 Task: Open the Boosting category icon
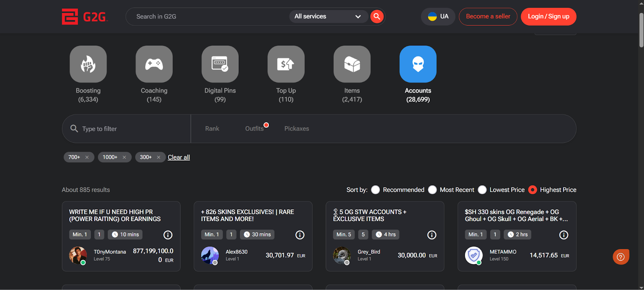click(88, 64)
